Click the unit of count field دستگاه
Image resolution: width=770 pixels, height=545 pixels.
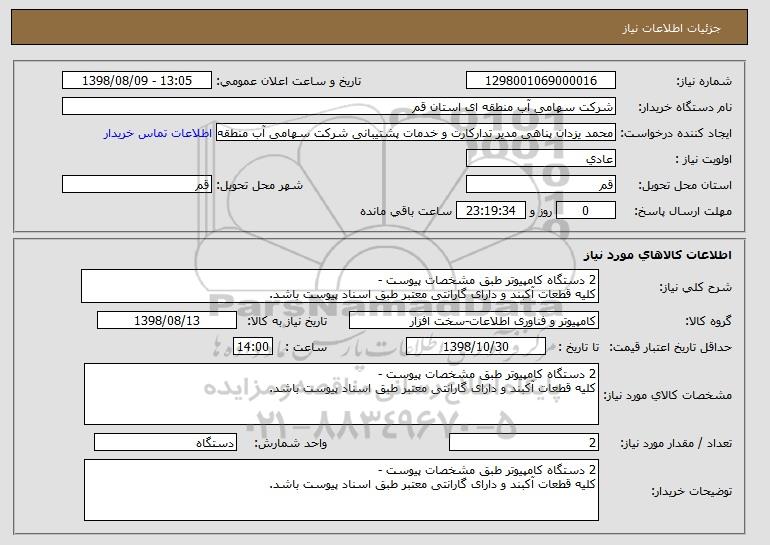tap(165, 442)
